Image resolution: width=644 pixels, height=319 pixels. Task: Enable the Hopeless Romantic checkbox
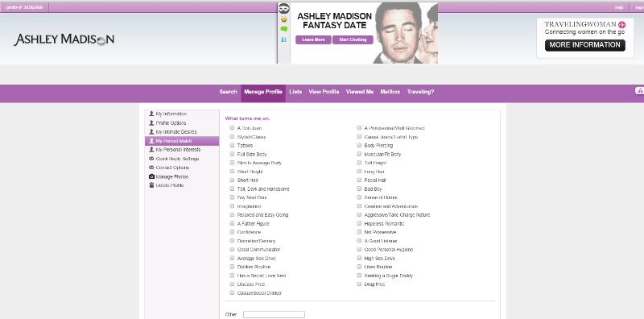[359, 224]
